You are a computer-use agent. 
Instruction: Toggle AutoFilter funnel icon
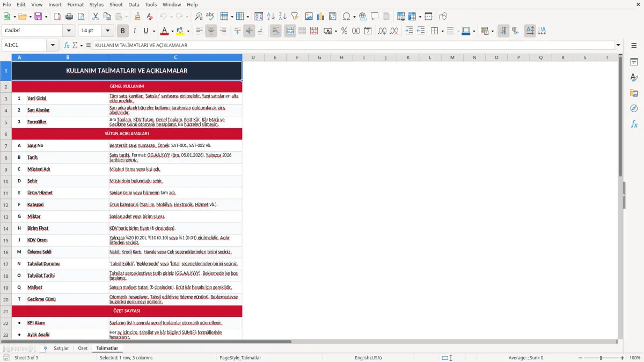[295, 17]
